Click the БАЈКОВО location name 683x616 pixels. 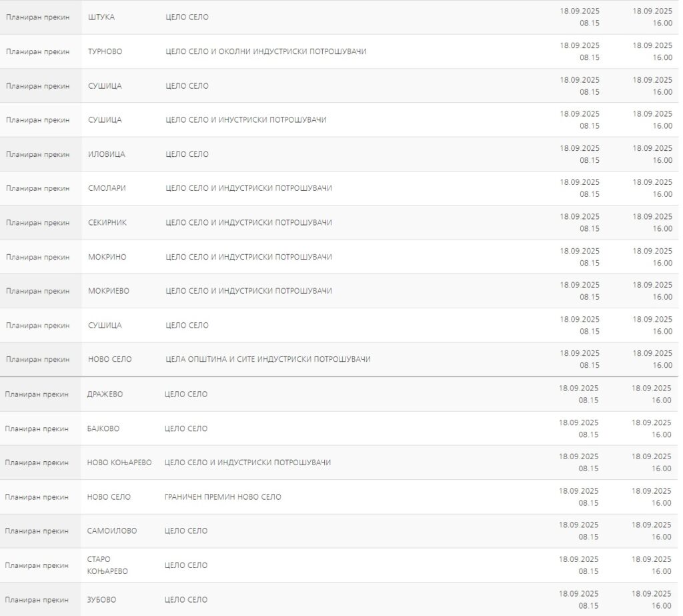(103, 428)
